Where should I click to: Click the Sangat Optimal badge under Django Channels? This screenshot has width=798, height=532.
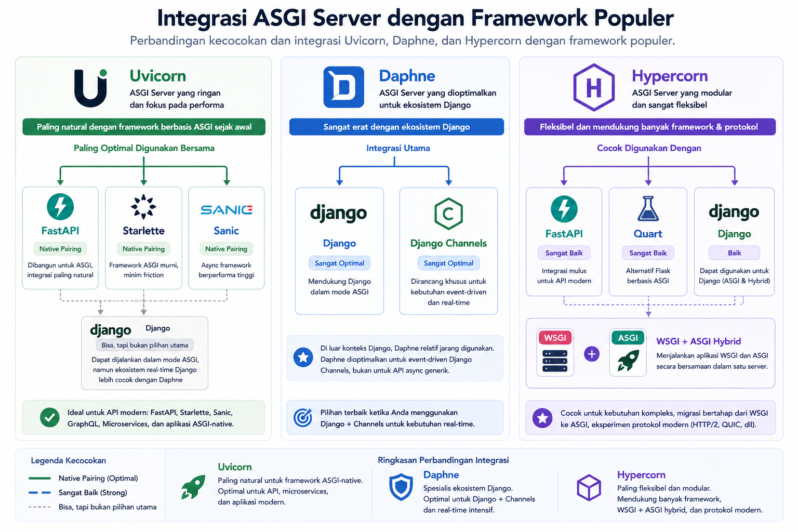coord(448,263)
